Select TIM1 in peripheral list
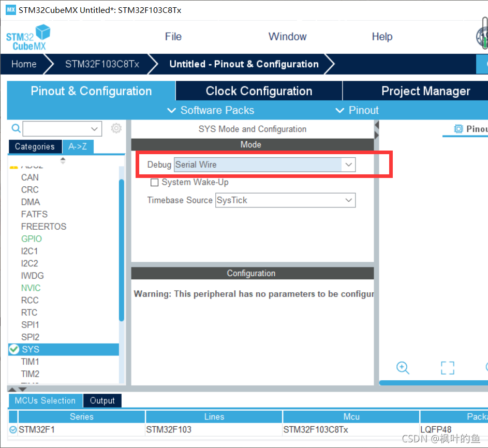 30,362
